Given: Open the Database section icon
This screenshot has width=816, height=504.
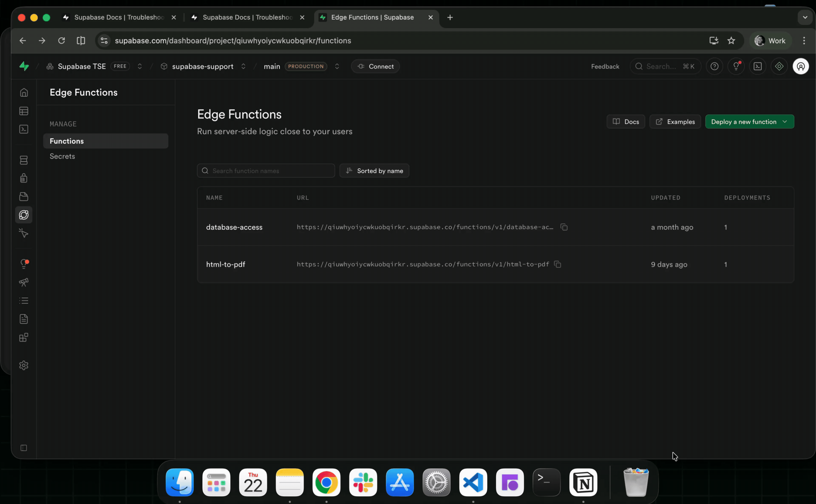Looking at the screenshot, I should point(24,160).
